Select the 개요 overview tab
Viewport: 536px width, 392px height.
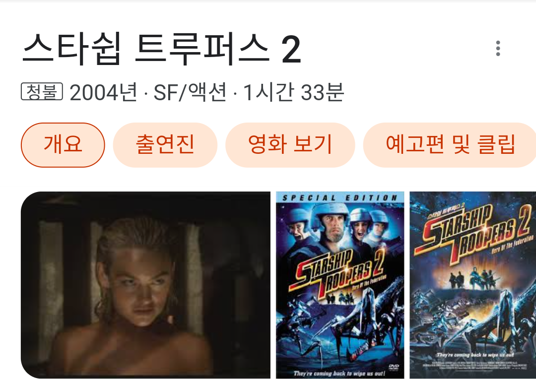63,145
